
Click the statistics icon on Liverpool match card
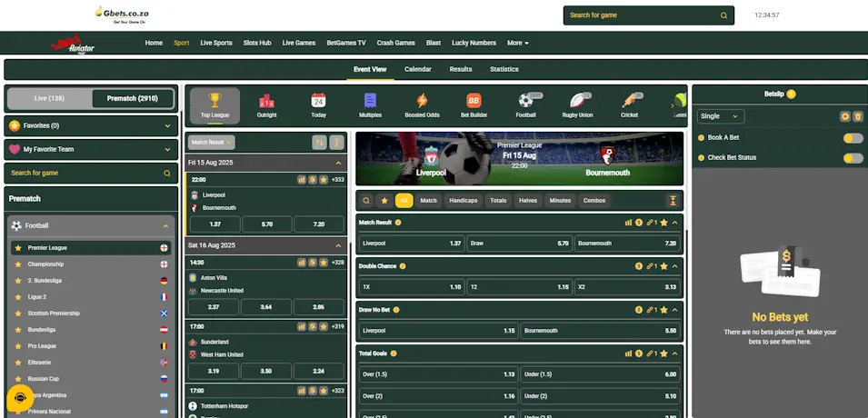(x=302, y=179)
